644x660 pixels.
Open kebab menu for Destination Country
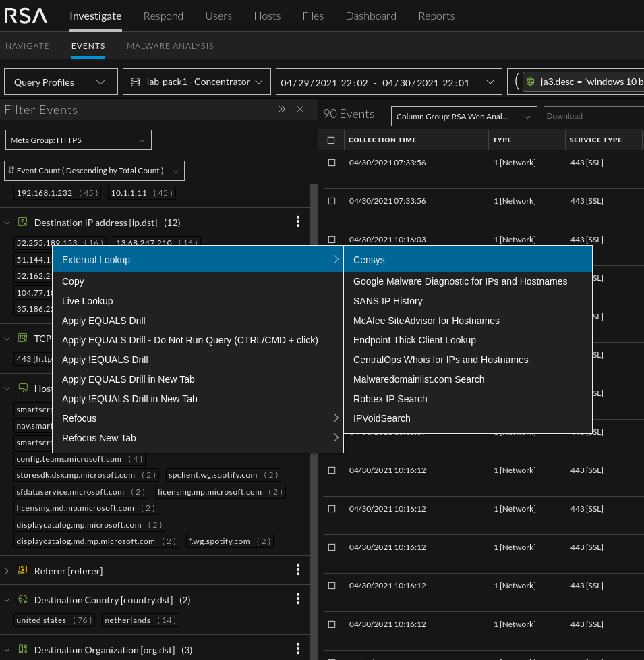298,599
